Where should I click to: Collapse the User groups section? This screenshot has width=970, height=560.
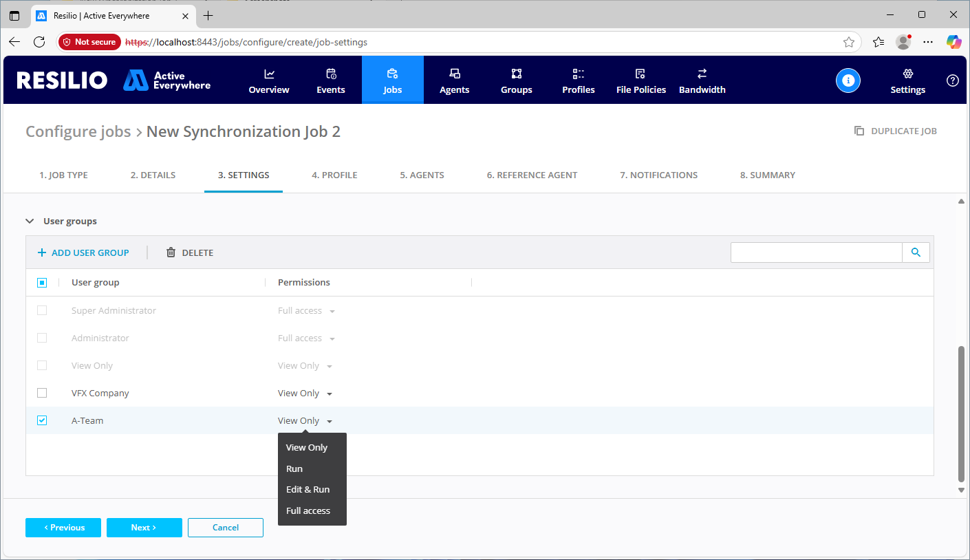point(30,222)
